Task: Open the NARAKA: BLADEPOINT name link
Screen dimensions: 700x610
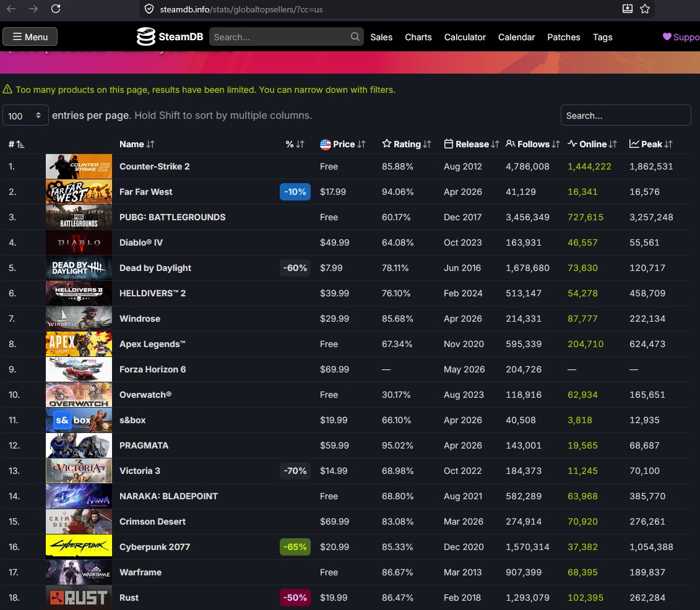Action: click(169, 496)
